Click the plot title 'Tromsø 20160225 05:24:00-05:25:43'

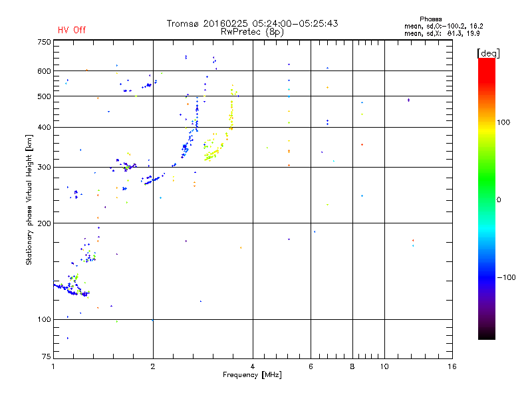click(x=252, y=23)
